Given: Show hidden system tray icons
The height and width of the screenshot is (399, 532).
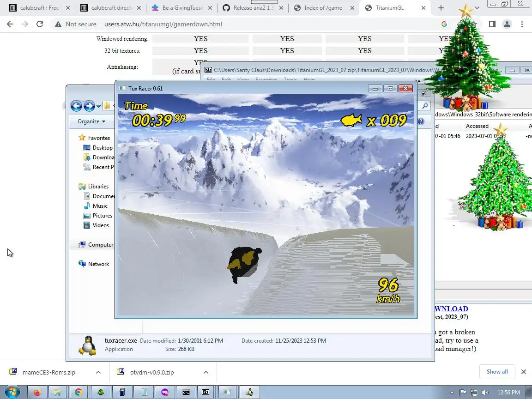Looking at the screenshot, I should (x=452, y=393).
